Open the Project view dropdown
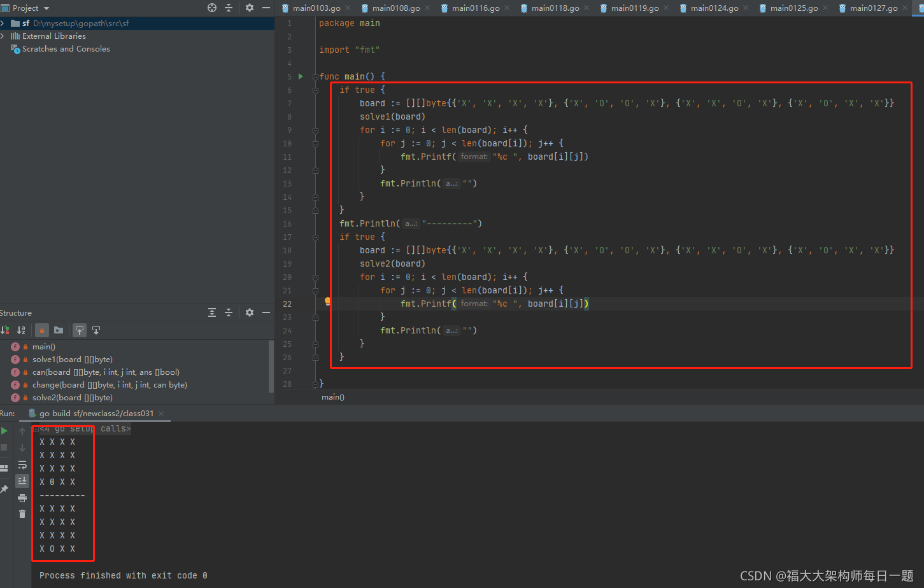Screen dimensions: 924x588 point(46,8)
